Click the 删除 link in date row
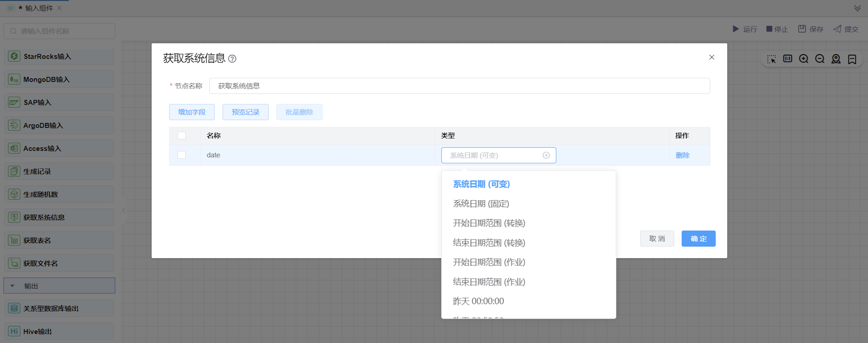This screenshot has width=868, height=343. pos(682,155)
